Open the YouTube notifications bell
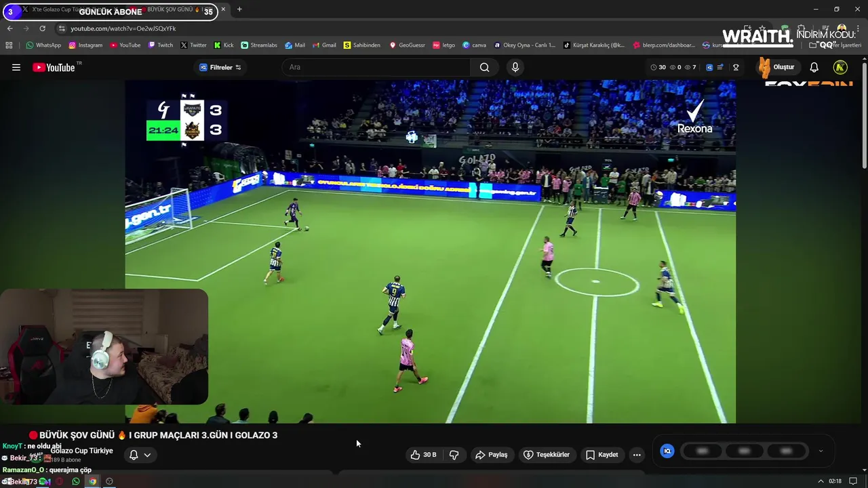The image size is (868, 488). click(814, 67)
